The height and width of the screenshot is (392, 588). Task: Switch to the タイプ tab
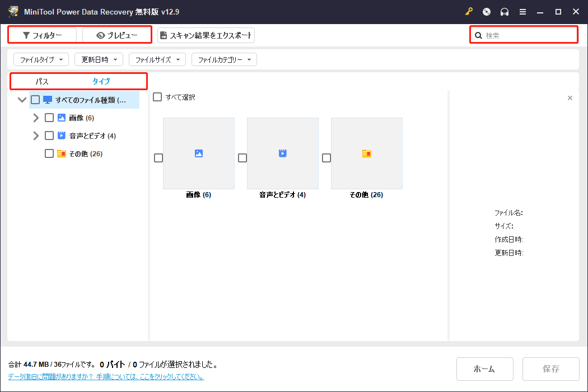pos(101,81)
